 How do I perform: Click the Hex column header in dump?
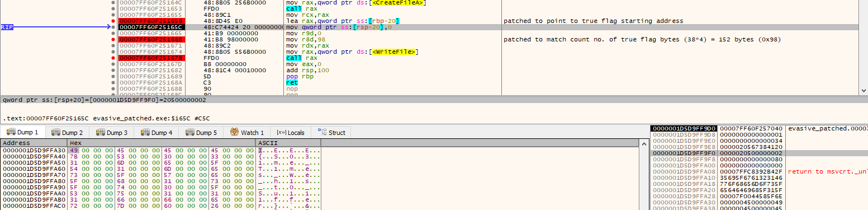(161, 143)
